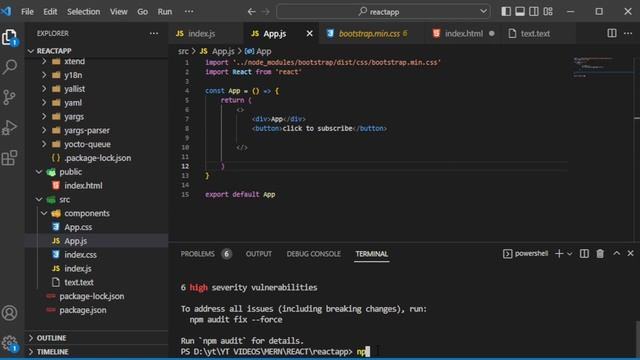Open the Run menu

165,11
